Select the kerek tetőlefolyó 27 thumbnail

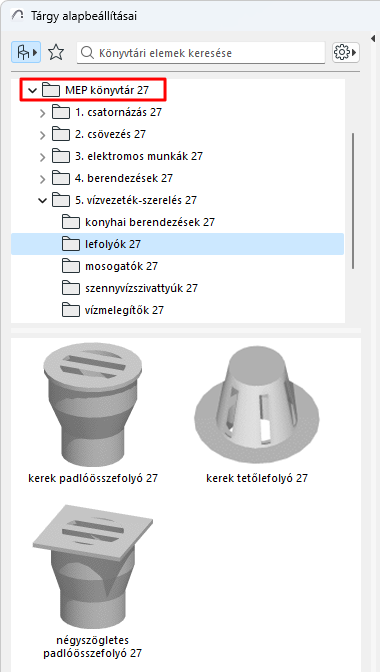257,406
